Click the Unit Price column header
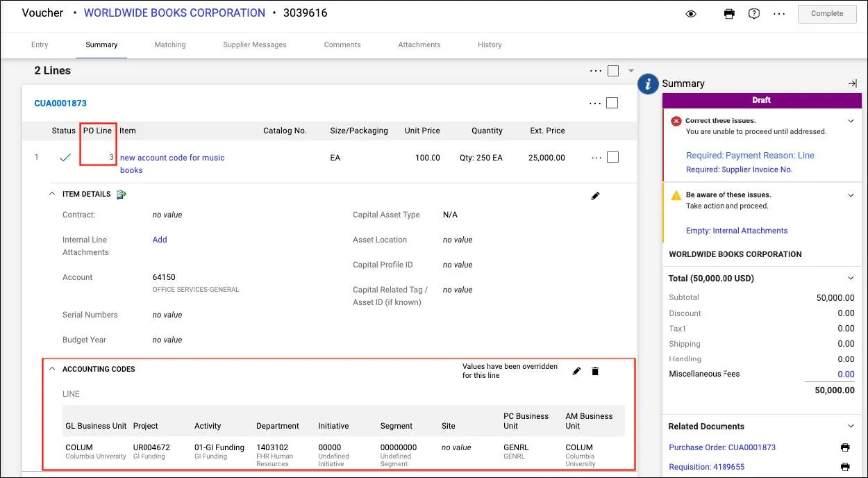868x478 pixels. click(x=422, y=131)
